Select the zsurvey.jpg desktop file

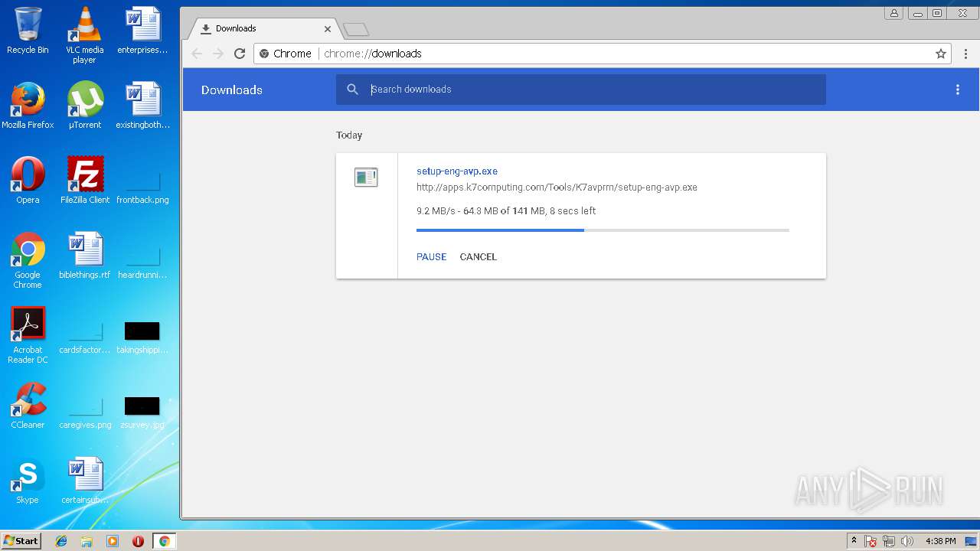[142, 410]
